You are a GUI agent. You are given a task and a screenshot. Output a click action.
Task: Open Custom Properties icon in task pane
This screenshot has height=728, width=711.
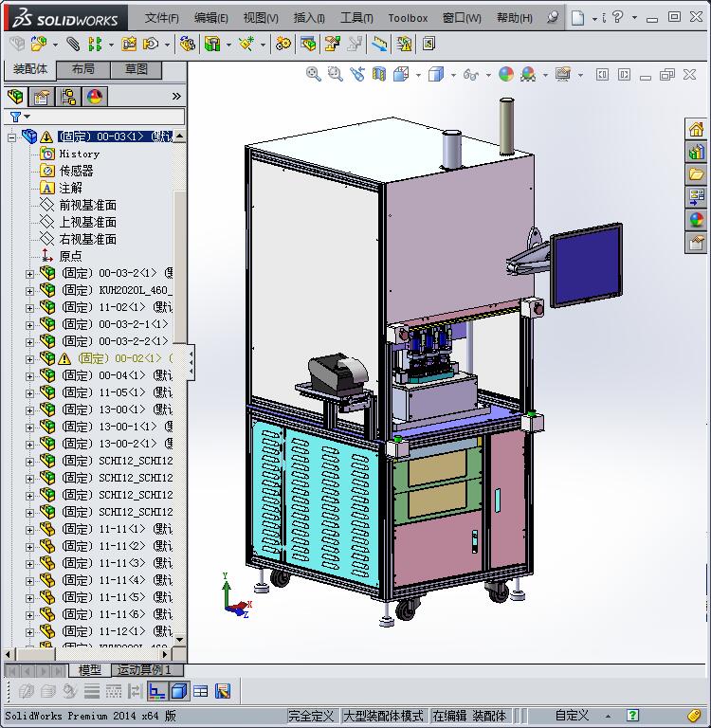(696, 243)
